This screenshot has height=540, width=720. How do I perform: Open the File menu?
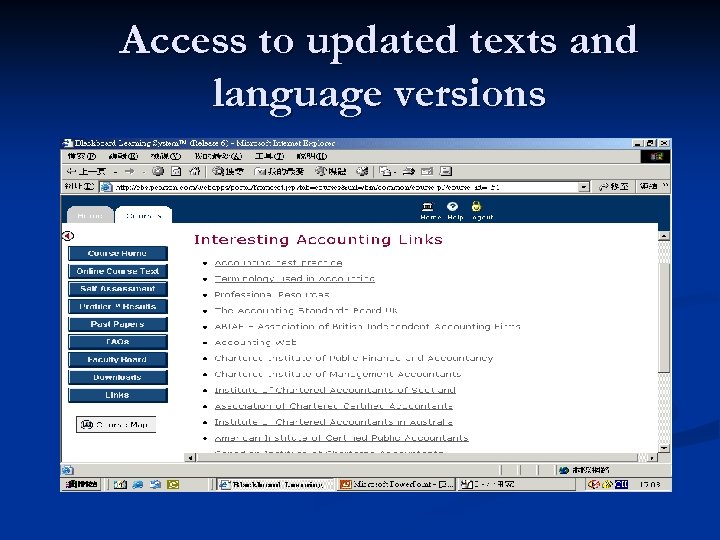[82, 157]
